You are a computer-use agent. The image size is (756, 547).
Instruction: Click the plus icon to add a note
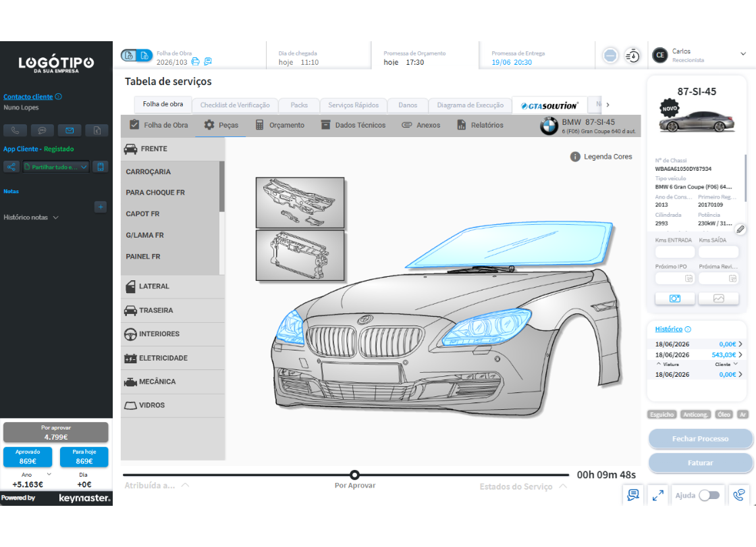(x=101, y=207)
